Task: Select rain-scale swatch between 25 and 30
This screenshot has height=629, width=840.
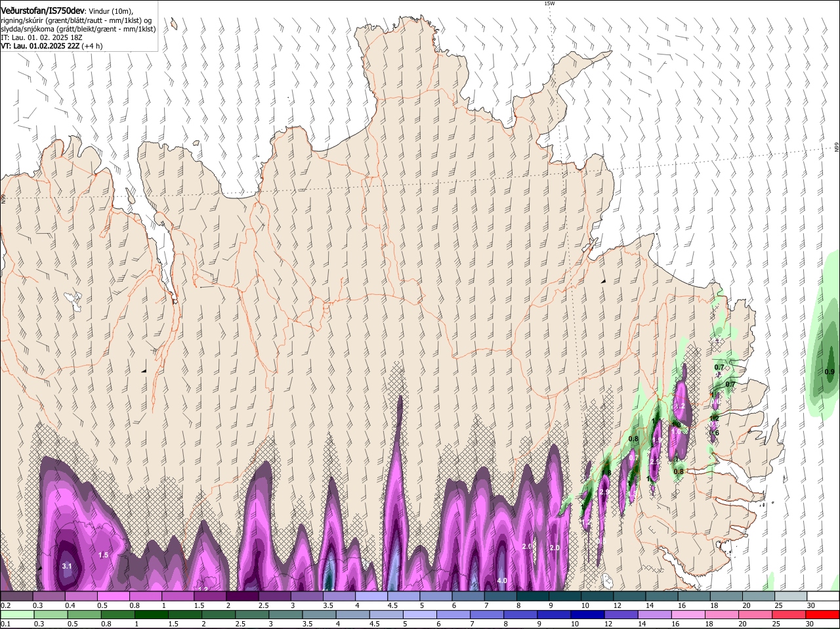Action: (789, 615)
